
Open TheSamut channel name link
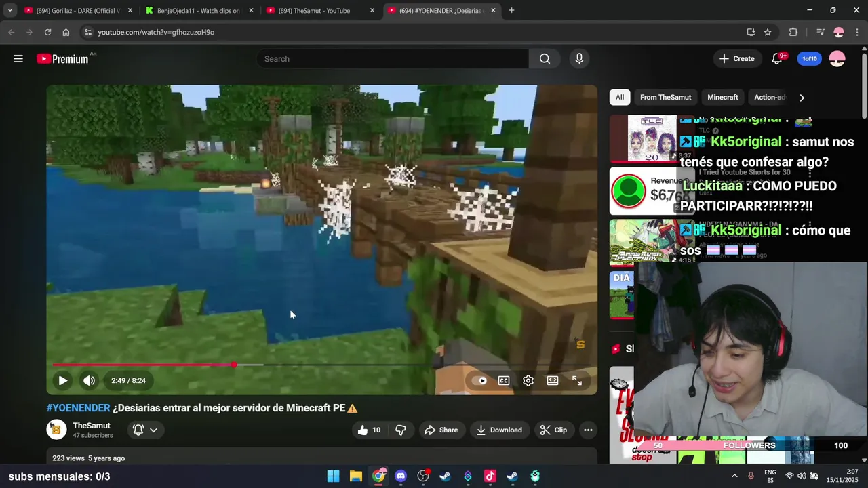coord(92,426)
